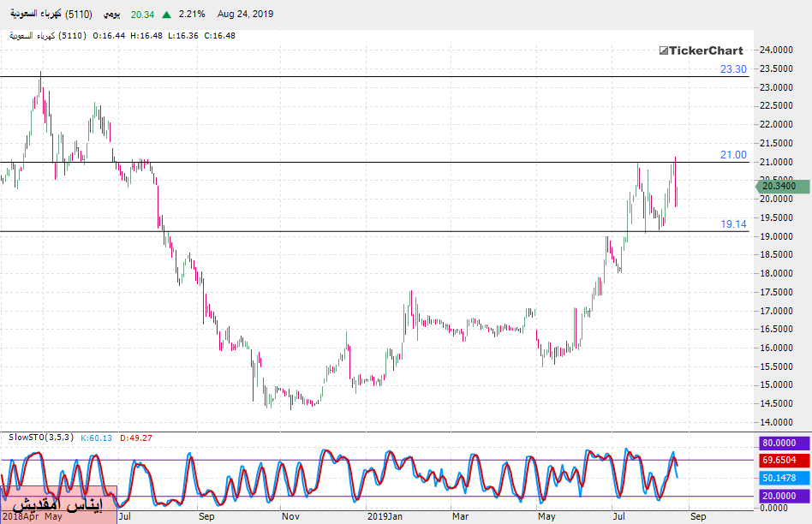Click the K:60.13 stochastic value
This screenshot has width=812, height=524.
tap(98, 438)
